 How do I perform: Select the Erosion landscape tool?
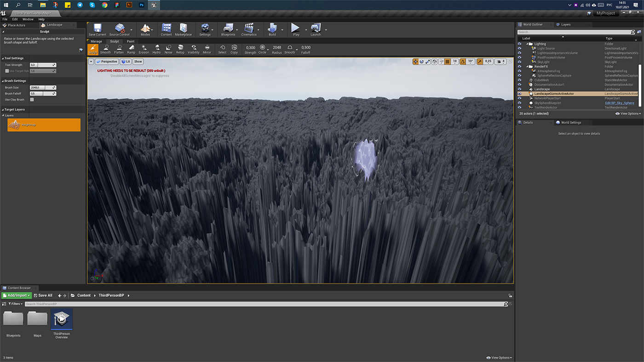[144, 49]
